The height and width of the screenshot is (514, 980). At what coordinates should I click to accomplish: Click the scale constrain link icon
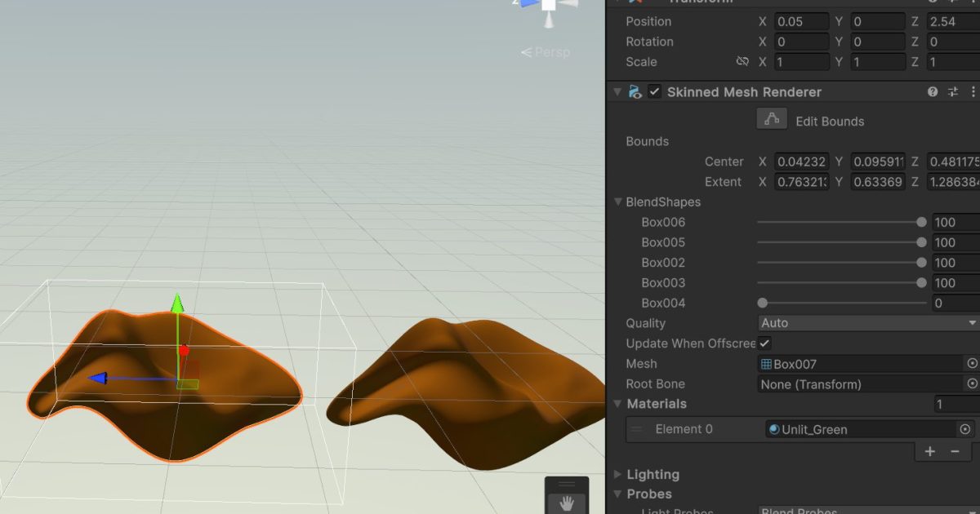743,61
